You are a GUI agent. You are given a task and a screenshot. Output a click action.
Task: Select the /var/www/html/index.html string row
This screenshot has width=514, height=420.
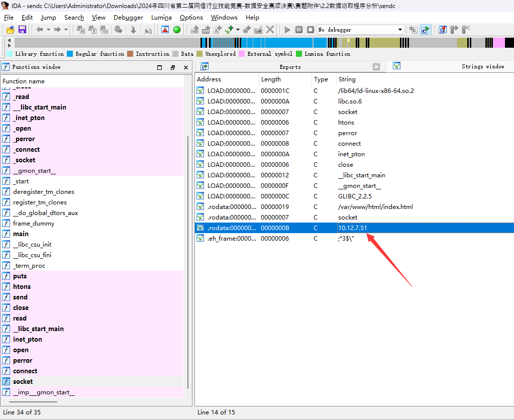[354, 207]
